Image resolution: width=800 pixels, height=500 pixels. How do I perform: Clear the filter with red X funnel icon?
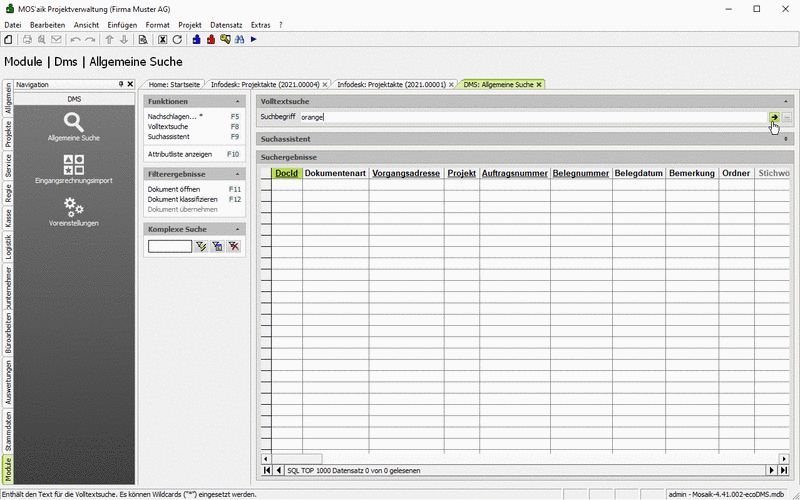(x=234, y=246)
